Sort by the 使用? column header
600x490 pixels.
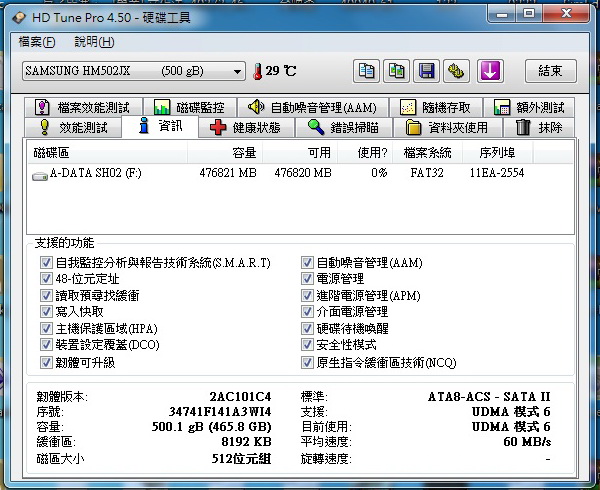coord(365,153)
